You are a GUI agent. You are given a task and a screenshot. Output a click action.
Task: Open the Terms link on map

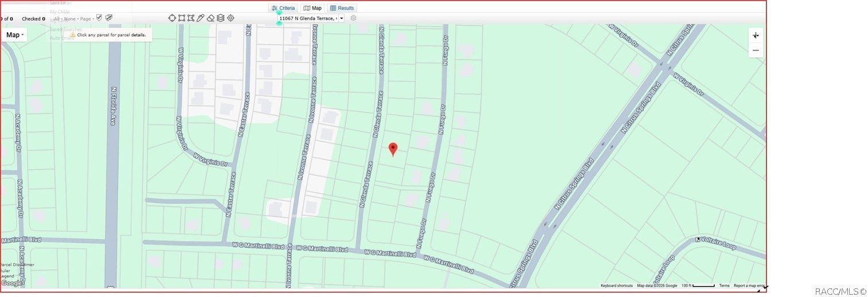[725, 286]
